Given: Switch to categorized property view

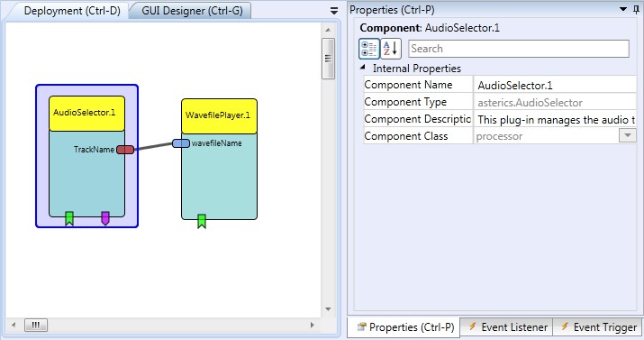Looking at the screenshot, I should (368, 49).
